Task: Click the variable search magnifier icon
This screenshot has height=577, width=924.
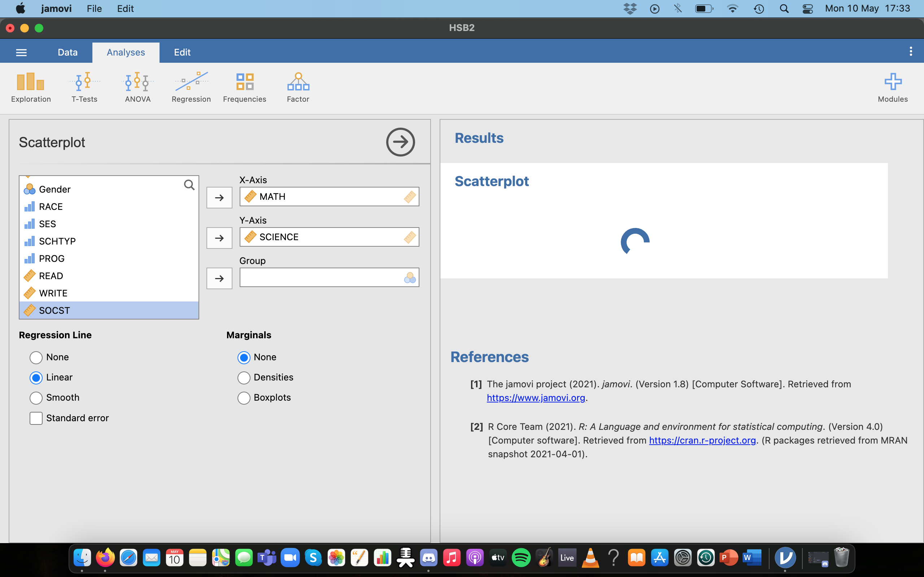Action: 189,185
